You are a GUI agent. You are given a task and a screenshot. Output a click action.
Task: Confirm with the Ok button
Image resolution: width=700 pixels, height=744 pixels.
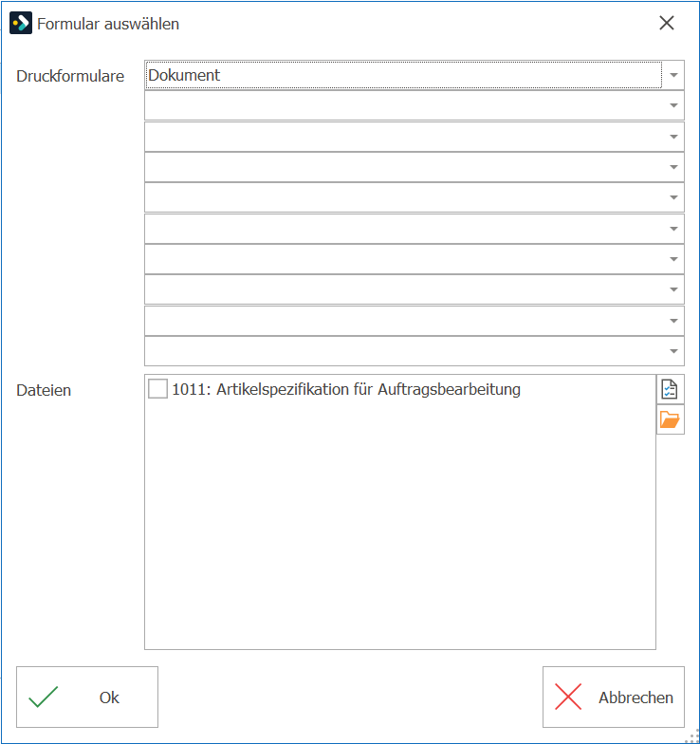(x=87, y=697)
